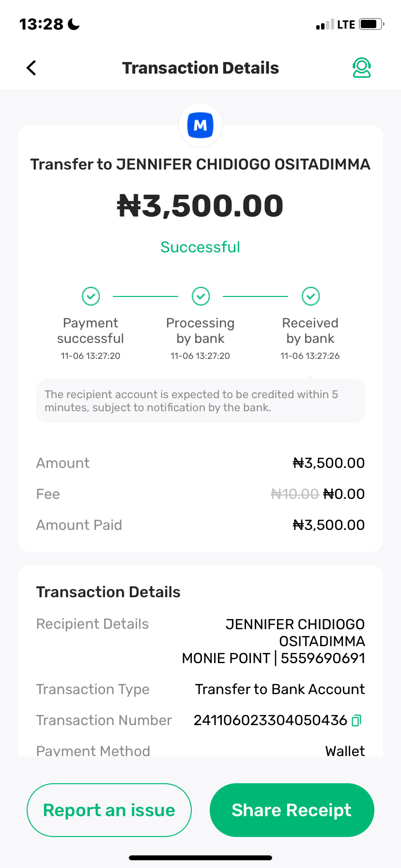Viewport: 401px width, 868px height.
Task: Tap the Amount Paid row value
Action: point(329,525)
